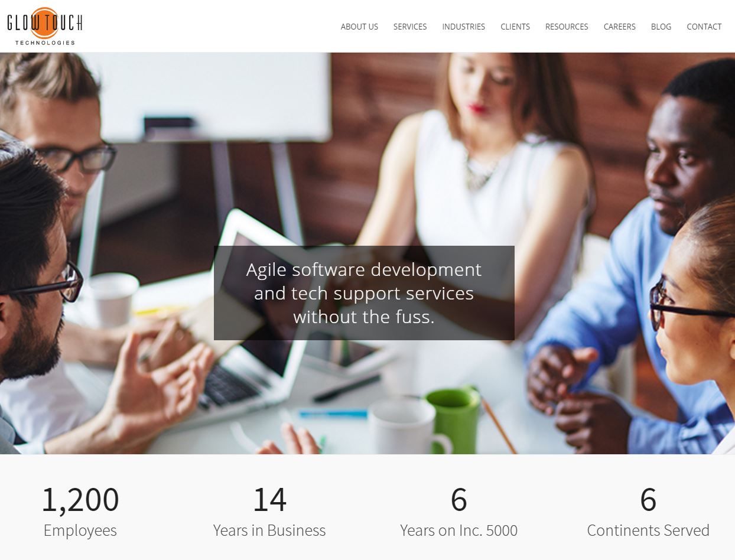Click the number above Years on Inc. 5000
Image resolution: width=735 pixels, height=560 pixels.
pos(458,499)
